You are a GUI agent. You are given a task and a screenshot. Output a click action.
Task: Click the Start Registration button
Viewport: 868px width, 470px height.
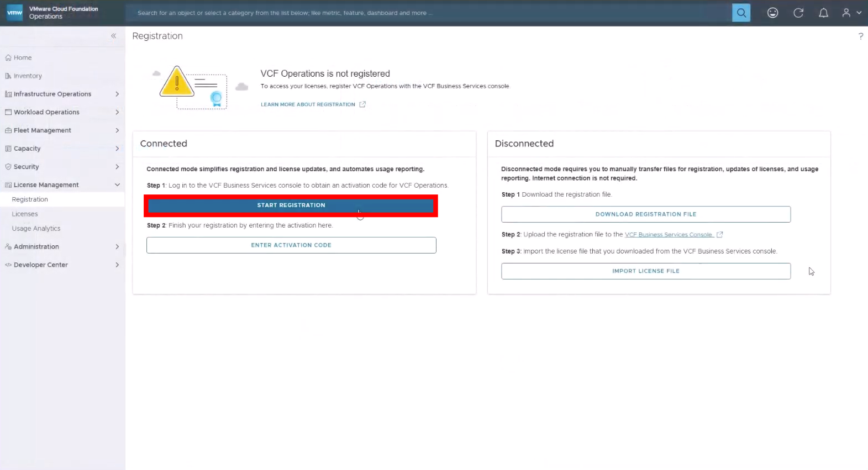coord(291,205)
